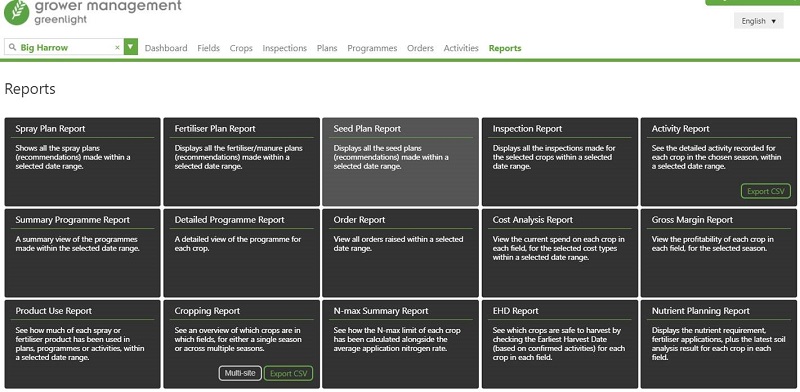The height and width of the screenshot is (392, 800).
Task: Open the Spray Plan Report tile
Action: (83, 162)
